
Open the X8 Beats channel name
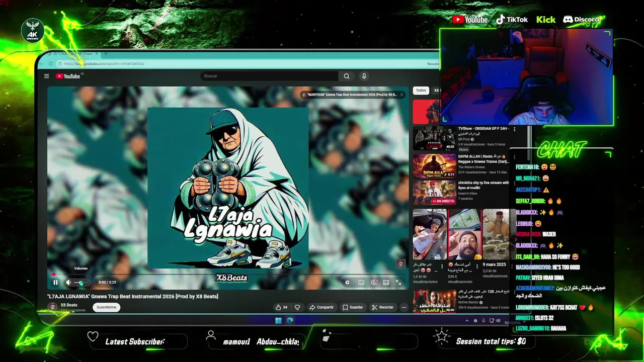(x=69, y=305)
